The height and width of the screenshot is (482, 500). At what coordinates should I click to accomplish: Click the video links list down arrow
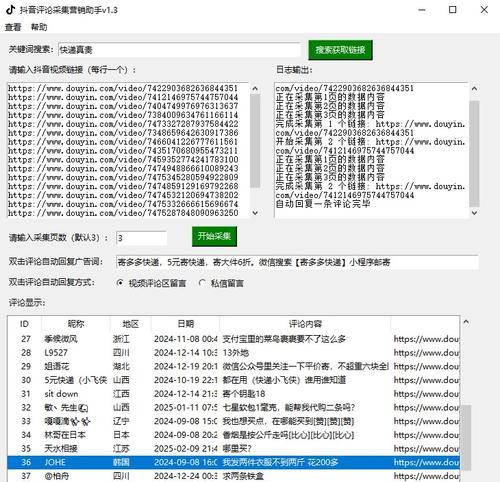point(255,213)
